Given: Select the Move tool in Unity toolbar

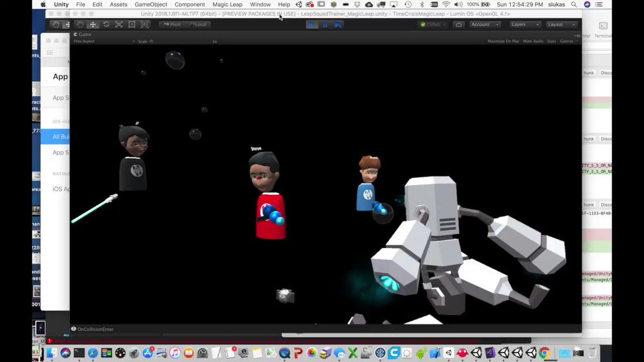Looking at the screenshot, I should coord(93,25).
